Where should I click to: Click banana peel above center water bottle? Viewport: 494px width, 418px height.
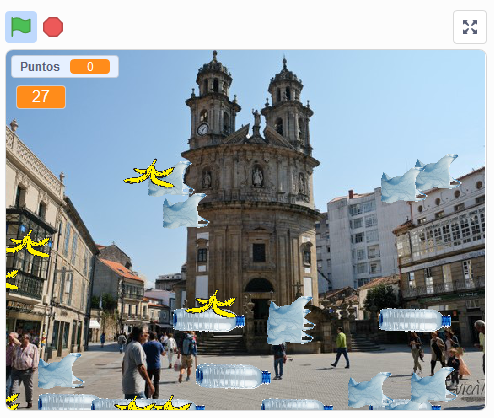pos(212,303)
